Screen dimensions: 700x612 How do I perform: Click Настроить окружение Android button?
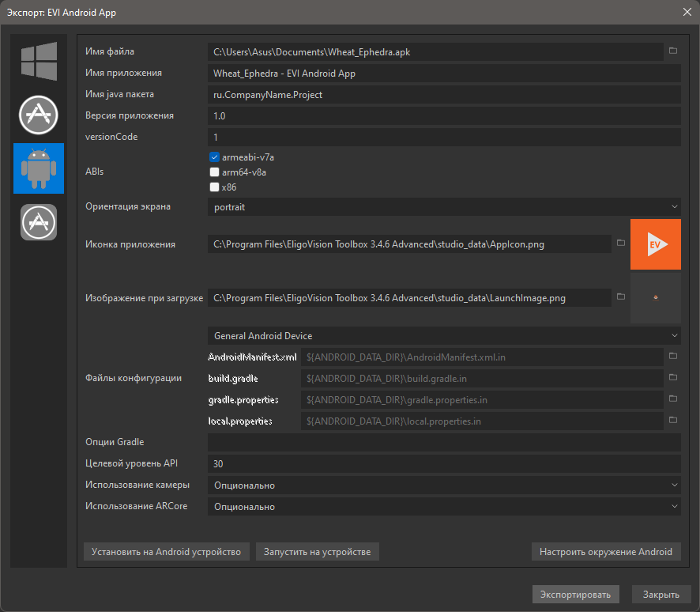click(605, 551)
